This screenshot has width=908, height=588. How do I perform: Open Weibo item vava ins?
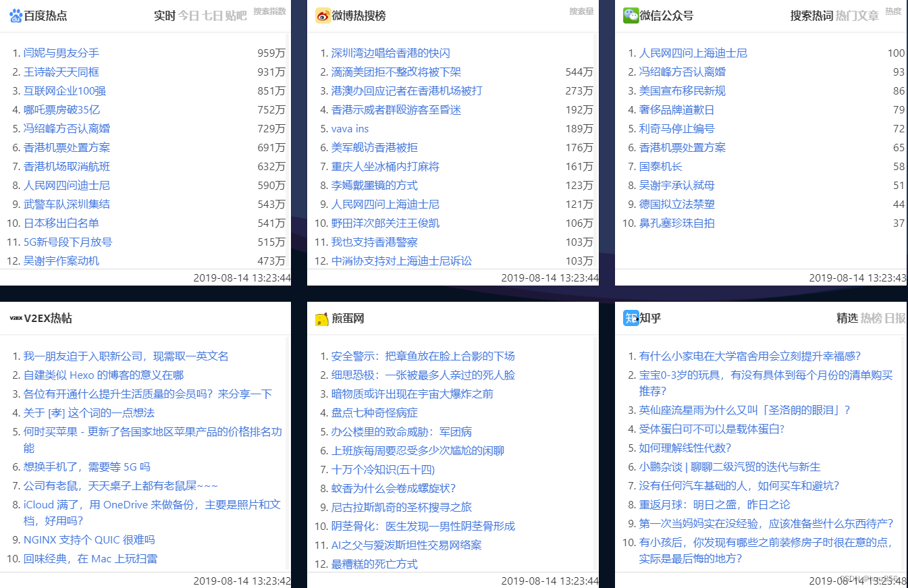(x=350, y=128)
